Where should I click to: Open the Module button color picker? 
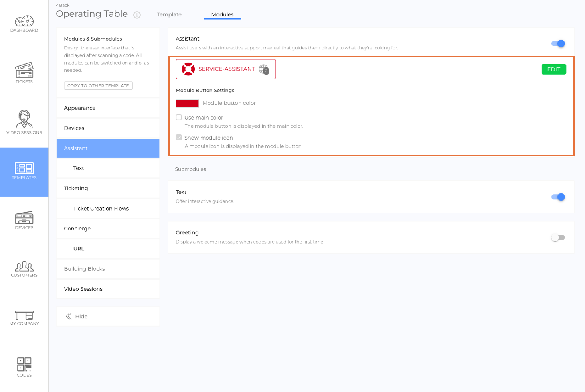pos(187,103)
